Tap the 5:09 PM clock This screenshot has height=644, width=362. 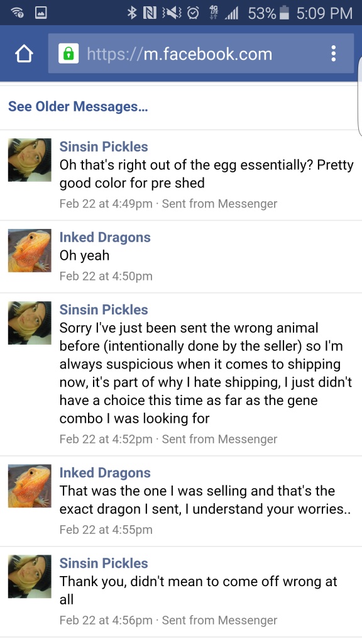(x=324, y=14)
